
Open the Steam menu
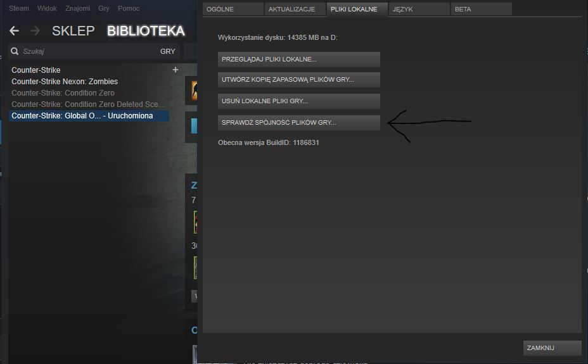[19, 8]
